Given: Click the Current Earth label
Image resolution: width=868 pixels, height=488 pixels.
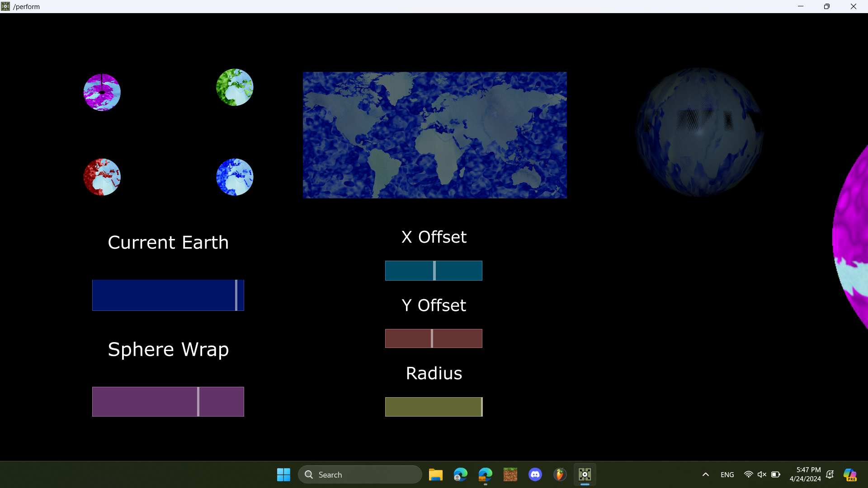Looking at the screenshot, I should (168, 243).
